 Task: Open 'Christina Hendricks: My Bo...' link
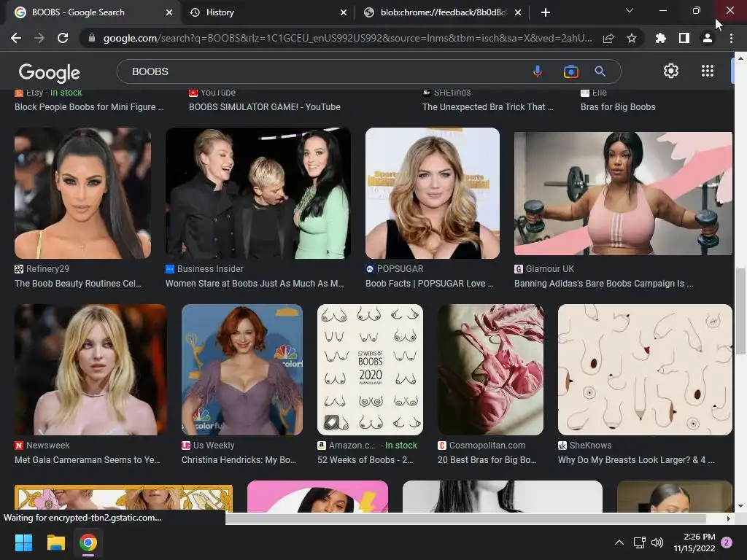tap(239, 460)
